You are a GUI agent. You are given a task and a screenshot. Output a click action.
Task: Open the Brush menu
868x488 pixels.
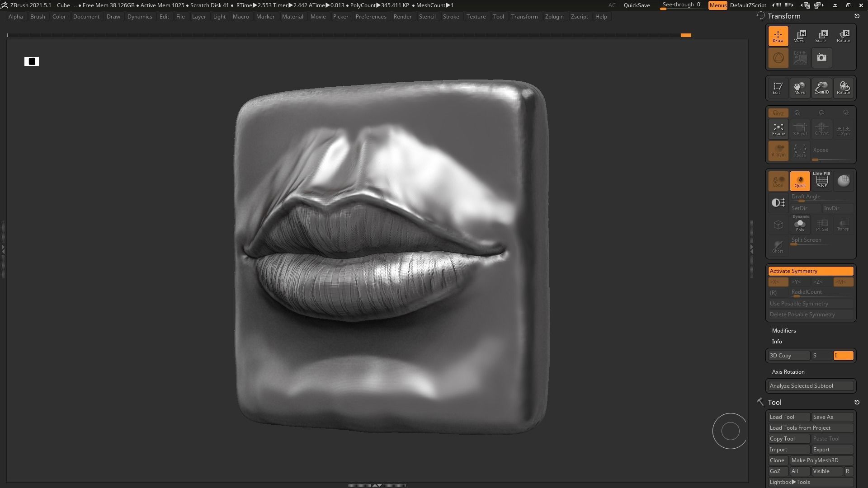[x=38, y=17]
